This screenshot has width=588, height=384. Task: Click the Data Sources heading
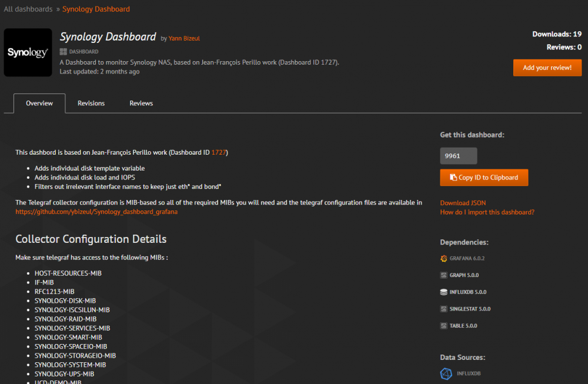(x=463, y=358)
